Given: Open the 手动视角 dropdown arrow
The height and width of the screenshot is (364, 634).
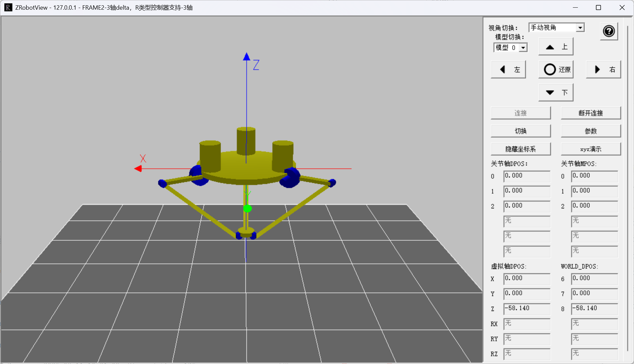Looking at the screenshot, I should click(x=580, y=27).
